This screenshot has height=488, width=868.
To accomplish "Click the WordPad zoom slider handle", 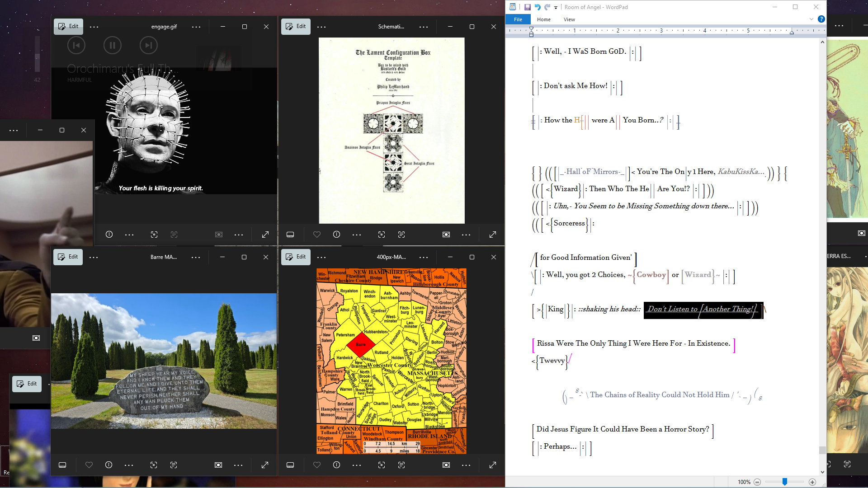I will [785, 482].
